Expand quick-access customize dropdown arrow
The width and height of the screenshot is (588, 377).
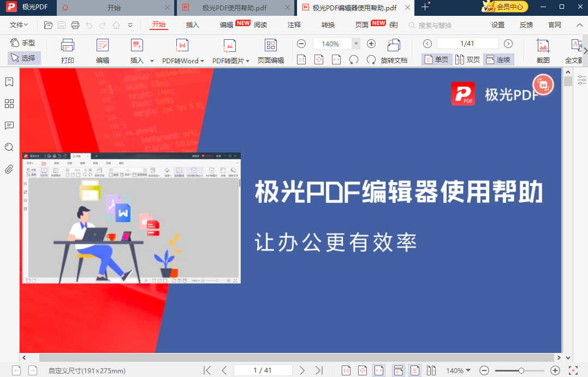pos(130,26)
